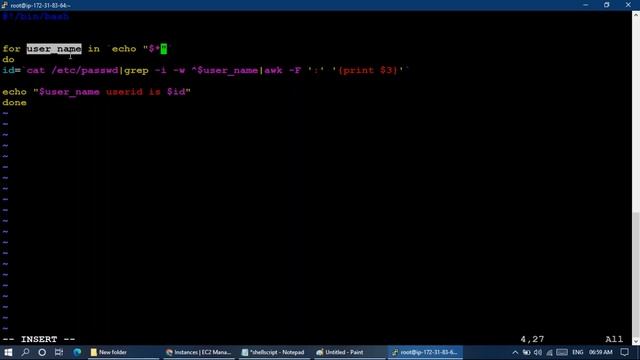Image resolution: width=640 pixels, height=360 pixels.
Task: Click the 'done' keyword
Action: pos(14,102)
